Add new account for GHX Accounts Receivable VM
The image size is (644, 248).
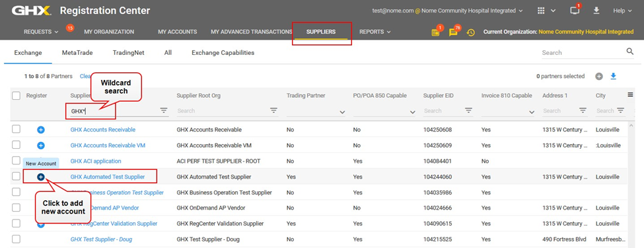pos(41,145)
